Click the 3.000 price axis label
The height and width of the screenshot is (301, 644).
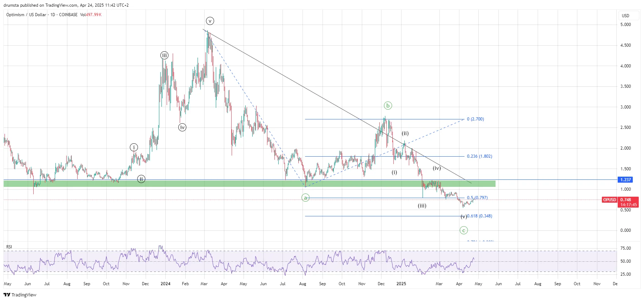[625, 107]
